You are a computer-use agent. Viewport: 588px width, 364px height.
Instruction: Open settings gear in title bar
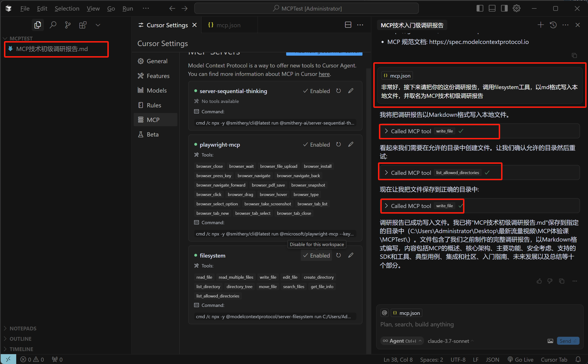pyautogui.click(x=517, y=8)
